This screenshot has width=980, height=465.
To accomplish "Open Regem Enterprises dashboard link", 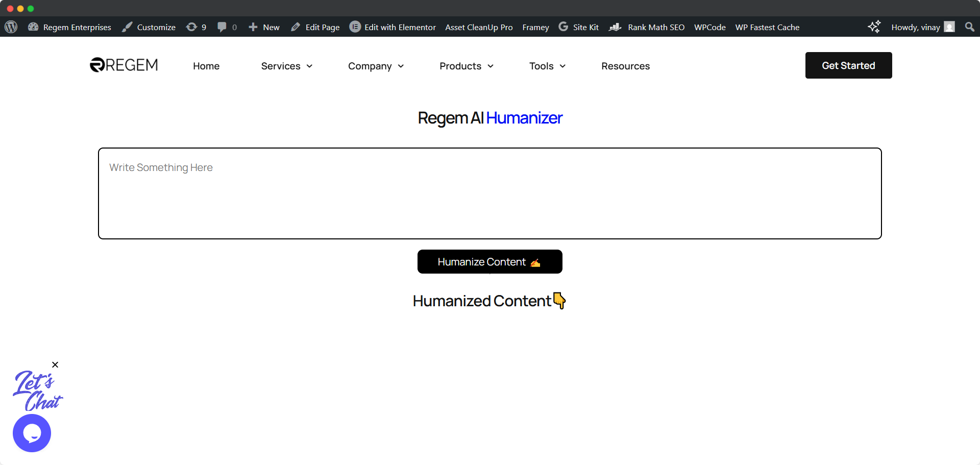I will coord(69,27).
